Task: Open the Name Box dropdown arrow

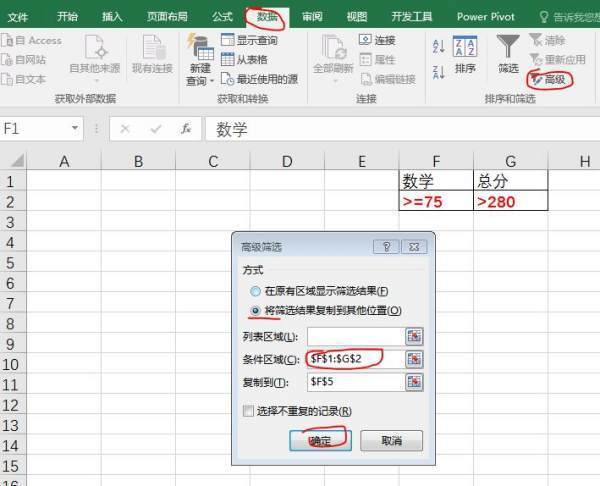Action: click(75, 128)
